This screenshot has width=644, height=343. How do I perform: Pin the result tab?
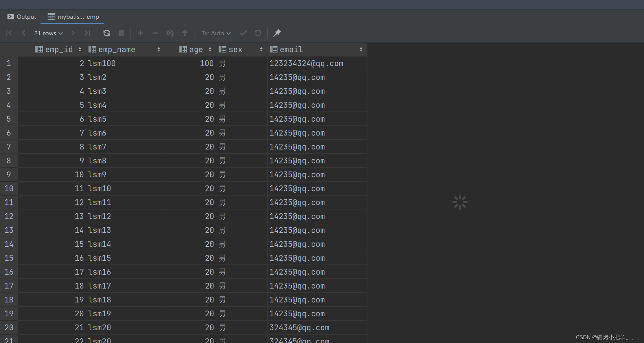tap(277, 33)
